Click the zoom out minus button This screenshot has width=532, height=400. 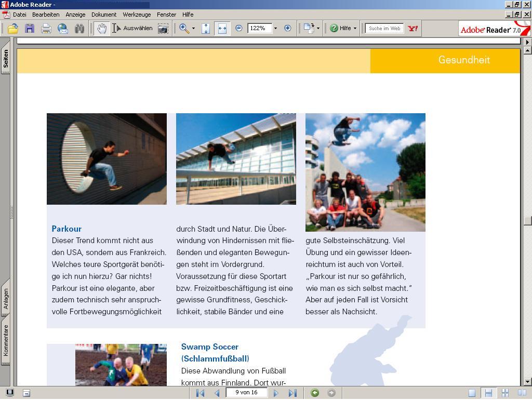(x=239, y=28)
